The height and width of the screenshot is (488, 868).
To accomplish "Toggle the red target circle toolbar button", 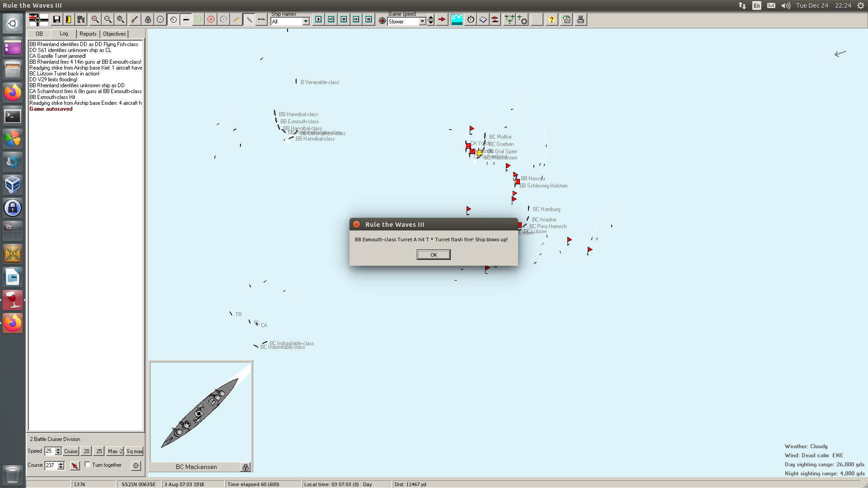I will [211, 19].
